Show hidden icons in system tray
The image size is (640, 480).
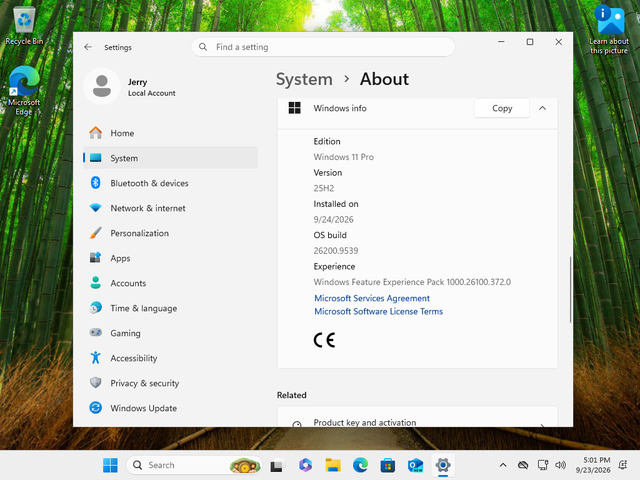(x=503, y=465)
